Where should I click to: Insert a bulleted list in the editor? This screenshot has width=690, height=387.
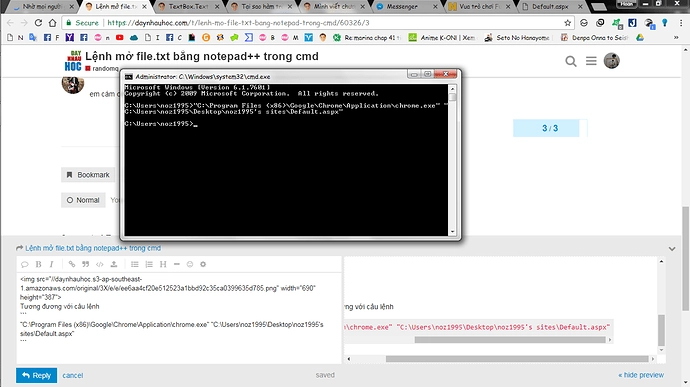click(135, 264)
